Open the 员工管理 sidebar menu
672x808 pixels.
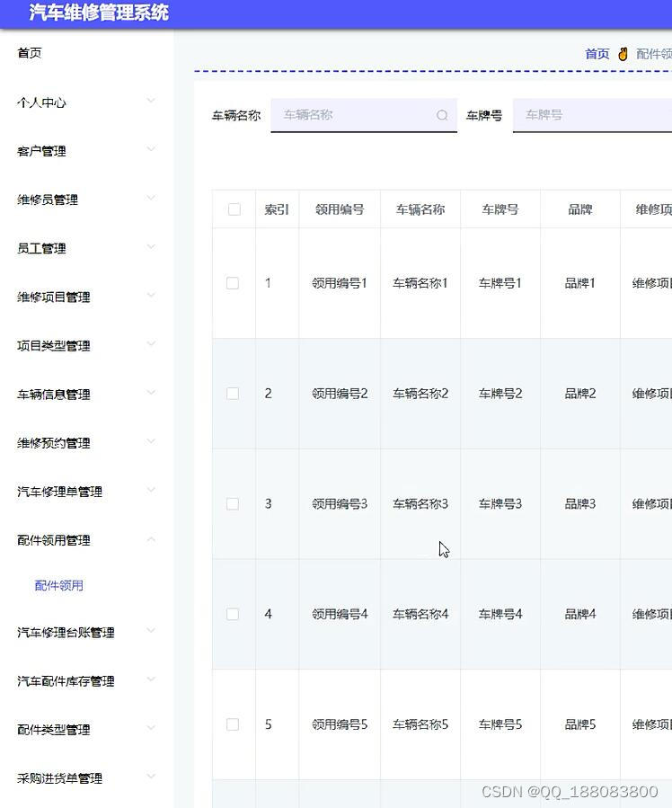[41, 248]
